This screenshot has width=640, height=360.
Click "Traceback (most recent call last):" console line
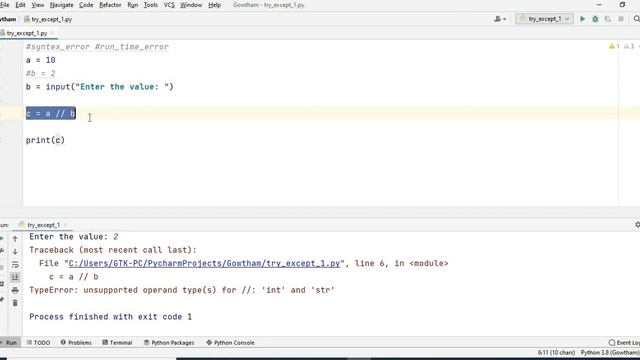pyautogui.click(x=113, y=250)
